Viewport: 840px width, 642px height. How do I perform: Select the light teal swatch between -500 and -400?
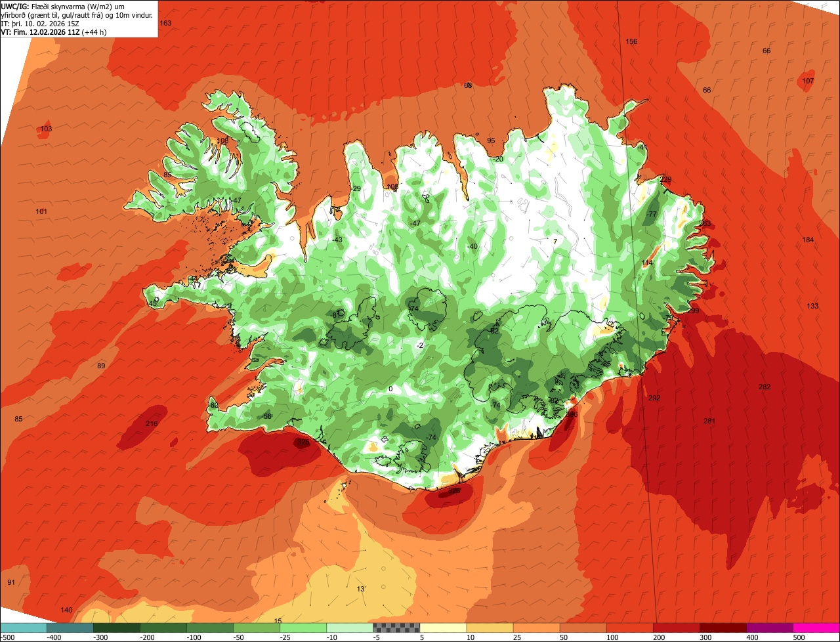pyautogui.click(x=24, y=628)
